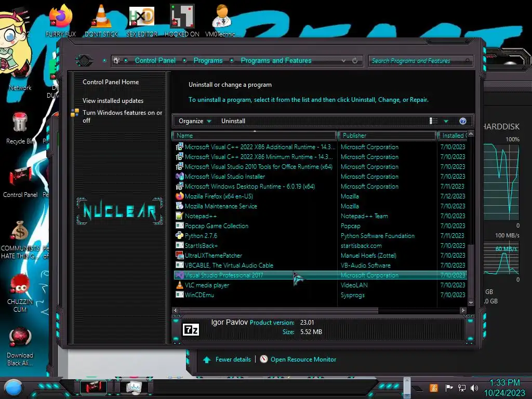
Task: Click the change view icon in toolbar
Action: pos(434,121)
